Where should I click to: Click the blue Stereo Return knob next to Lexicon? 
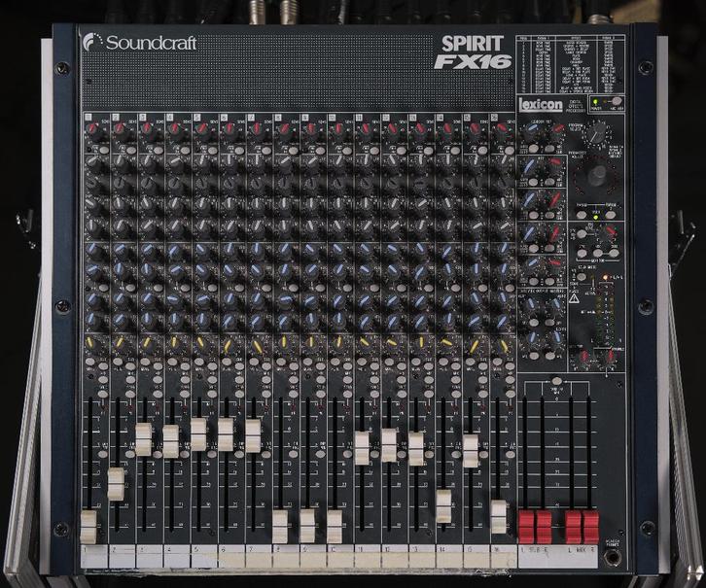pos(532,130)
